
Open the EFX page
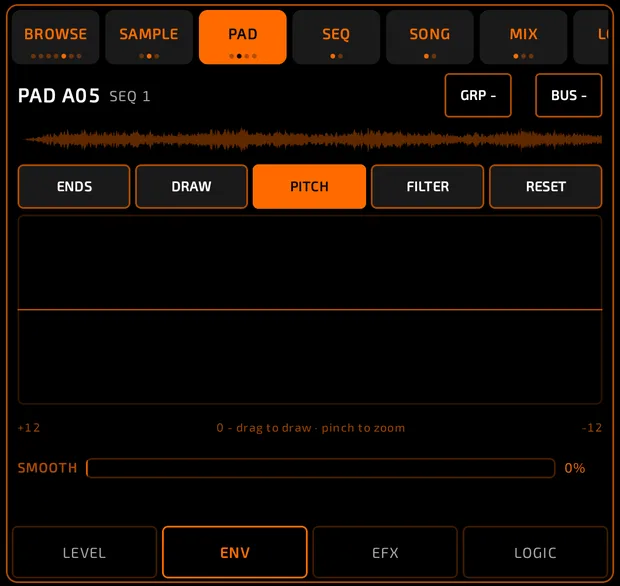(385, 552)
